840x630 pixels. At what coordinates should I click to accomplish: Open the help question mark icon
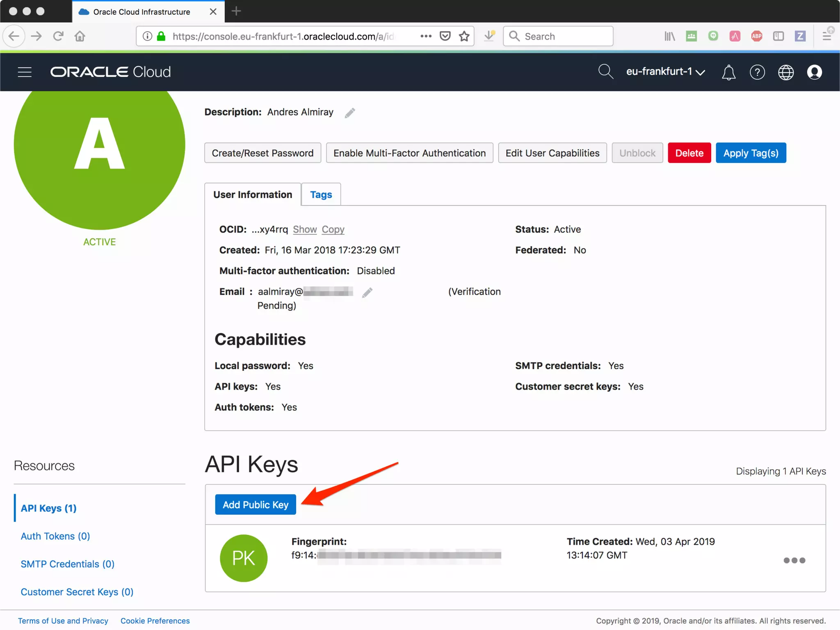coord(757,72)
